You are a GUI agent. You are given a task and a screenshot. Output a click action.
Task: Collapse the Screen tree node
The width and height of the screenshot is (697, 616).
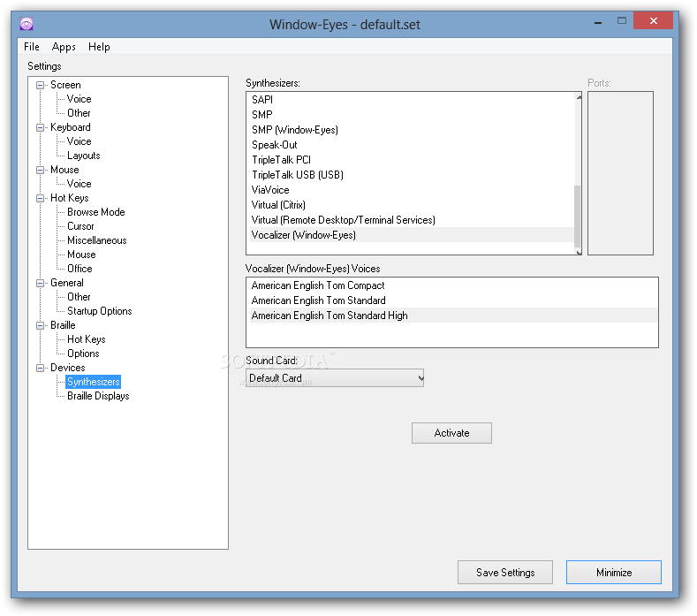tap(40, 85)
